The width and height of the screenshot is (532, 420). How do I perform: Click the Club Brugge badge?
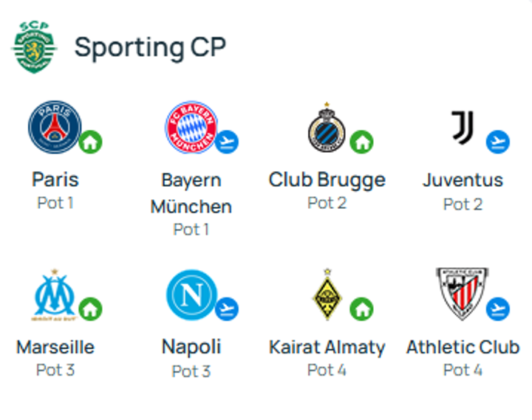[x=327, y=128]
